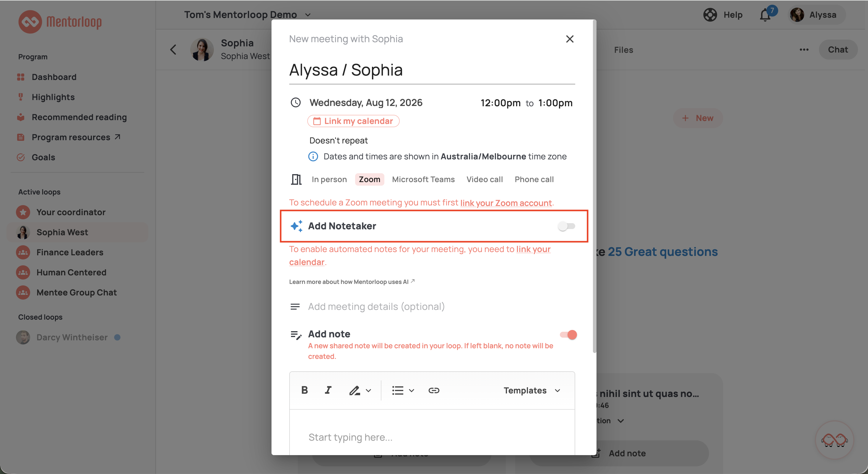Click the dialog vertical scrollbar

(594, 186)
